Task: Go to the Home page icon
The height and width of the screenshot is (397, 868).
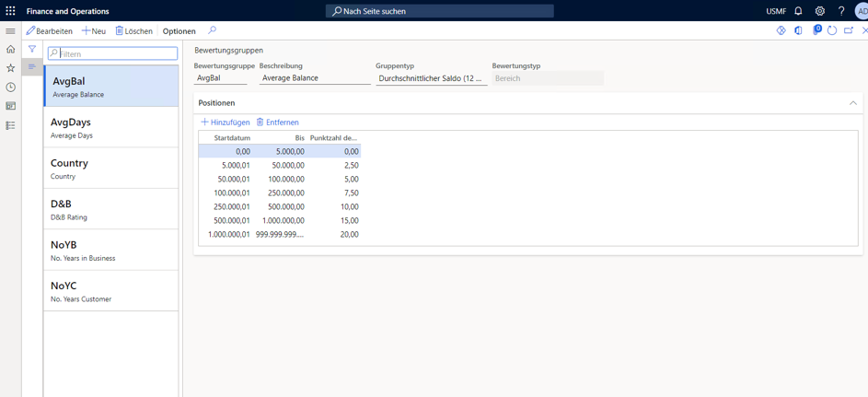Action: pyautogui.click(x=10, y=50)
